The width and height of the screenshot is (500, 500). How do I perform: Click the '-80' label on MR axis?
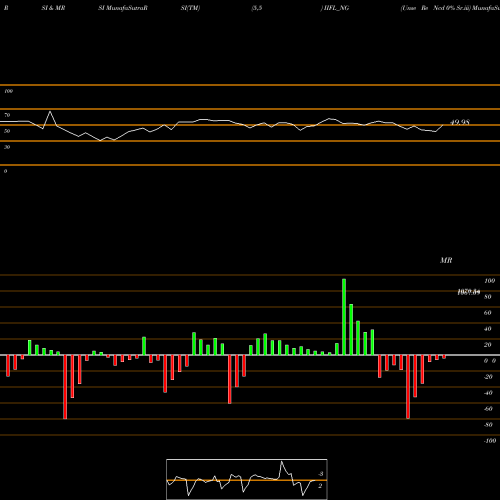tap(488, 425)
